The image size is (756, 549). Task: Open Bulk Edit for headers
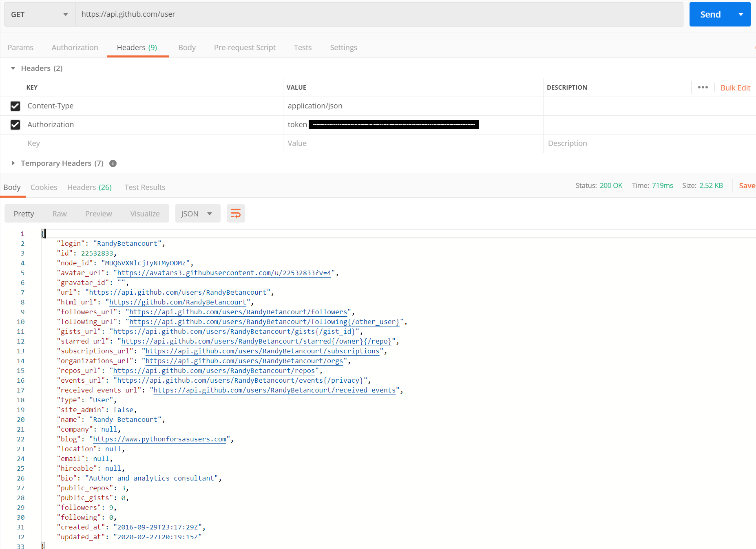point(735,88)
